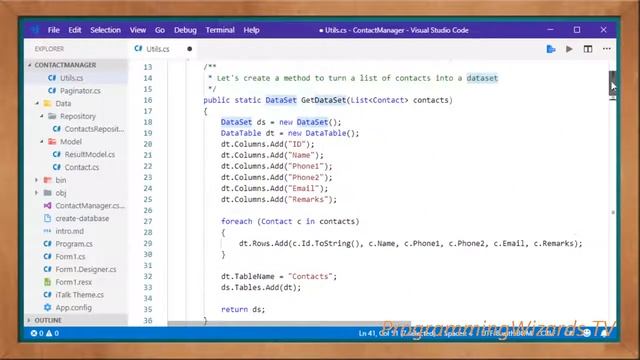Viewport: 640px width, 360px height.
Task: Click the bin folder icon
Action: coord(48,180)
